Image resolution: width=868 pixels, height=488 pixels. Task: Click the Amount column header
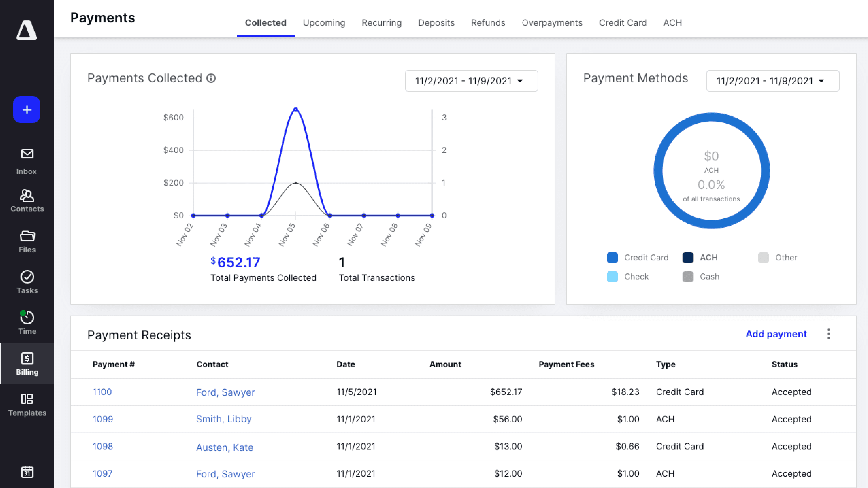point(445,364)
